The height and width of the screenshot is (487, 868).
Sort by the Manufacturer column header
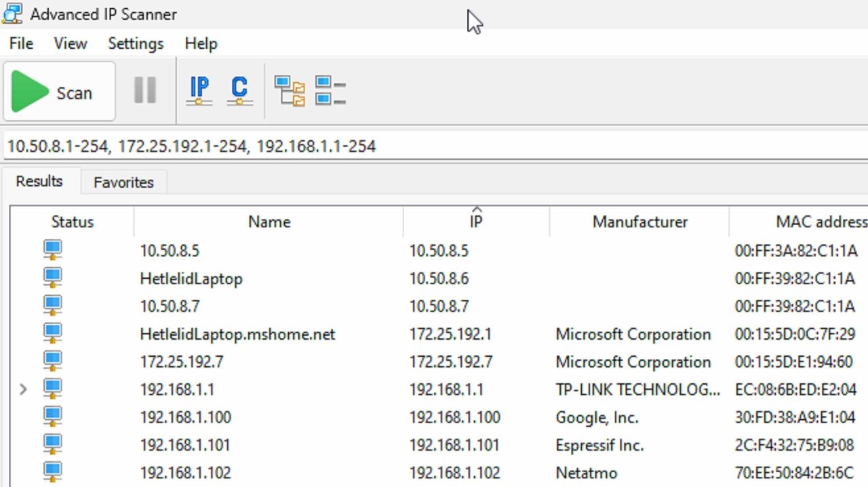(x=639, y=222)
